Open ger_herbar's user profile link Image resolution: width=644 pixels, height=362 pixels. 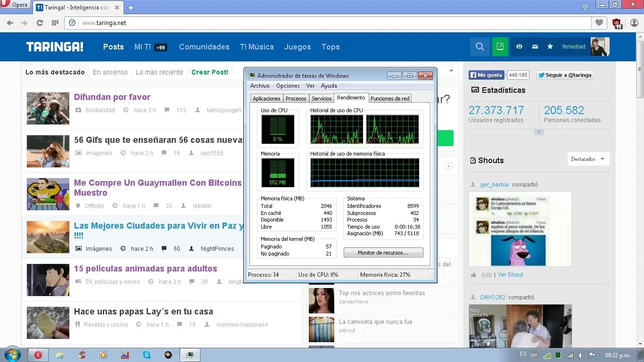tap(495, 185)
